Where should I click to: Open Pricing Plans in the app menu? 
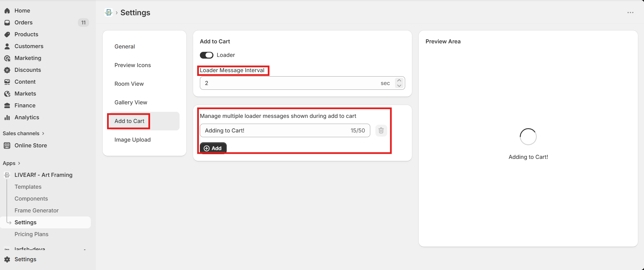32,234
